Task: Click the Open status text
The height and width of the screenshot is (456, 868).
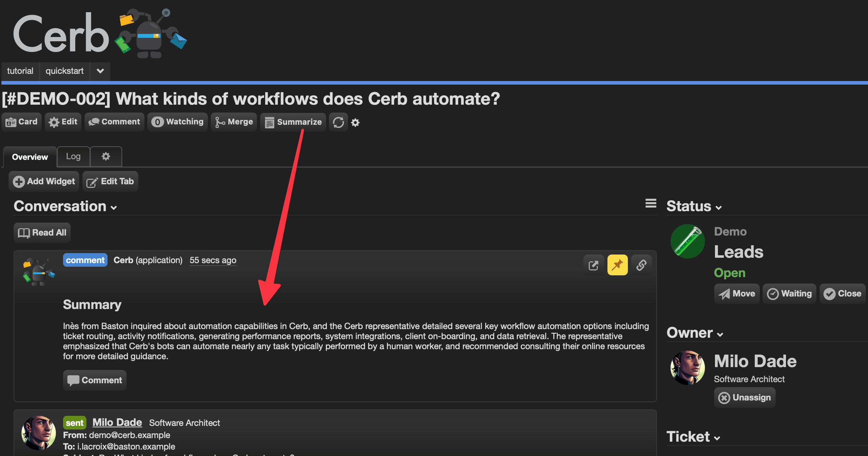Action: (x=730, y=273)
